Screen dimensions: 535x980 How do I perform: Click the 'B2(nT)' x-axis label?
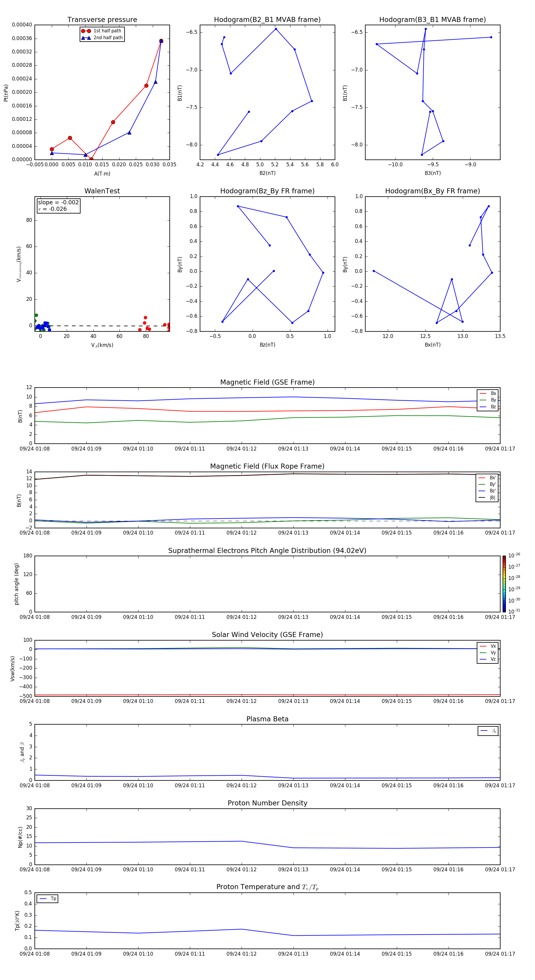(x=267, y=173)
